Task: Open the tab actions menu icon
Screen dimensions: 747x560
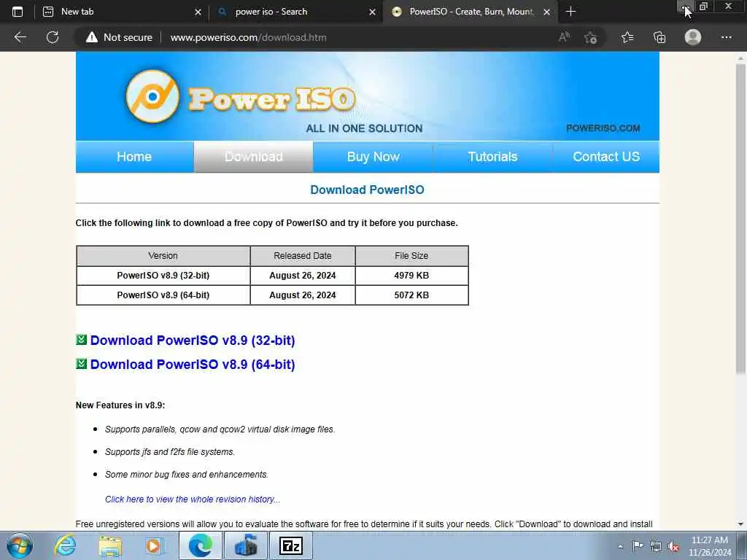Action: click(x=18, y=12)
